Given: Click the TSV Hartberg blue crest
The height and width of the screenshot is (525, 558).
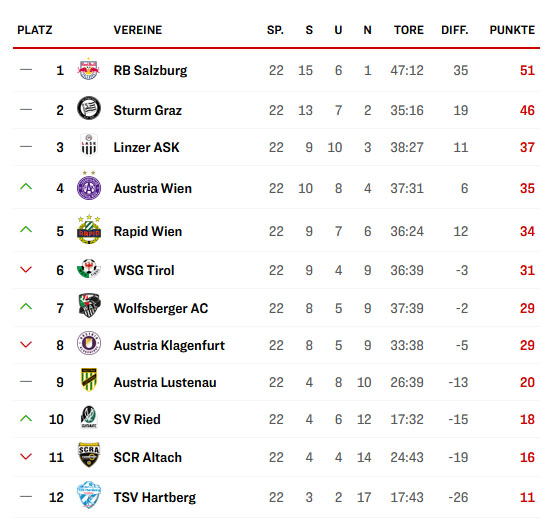Looking at the screenshot, I should [89, 495].
